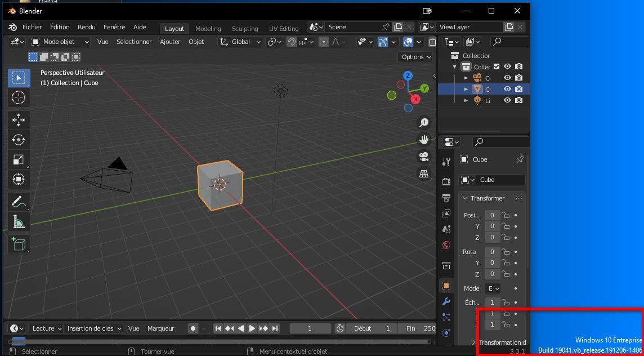
Task: Switch to orthographic grid view icon
Action: [423, 174]
